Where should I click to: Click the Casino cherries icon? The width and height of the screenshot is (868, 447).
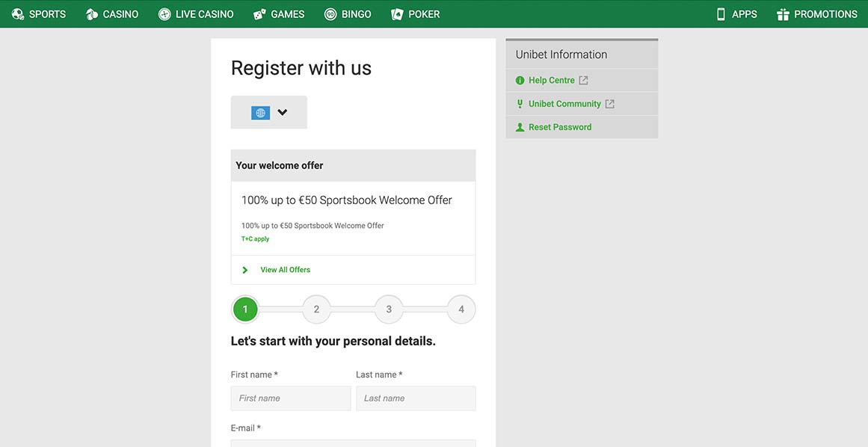click(x=92, y=14)
